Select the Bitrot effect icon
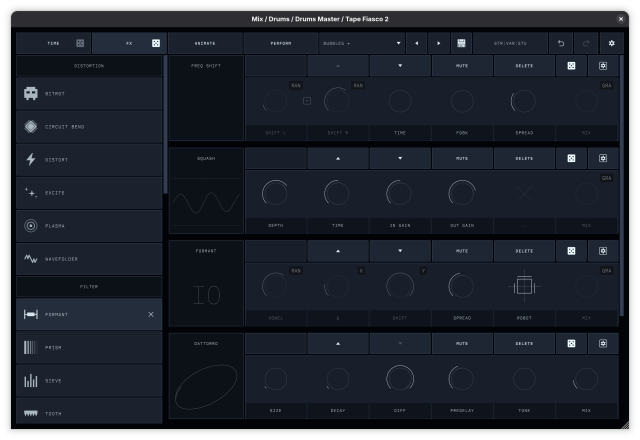This screenshot has width=640, height=440. point(31,93)
